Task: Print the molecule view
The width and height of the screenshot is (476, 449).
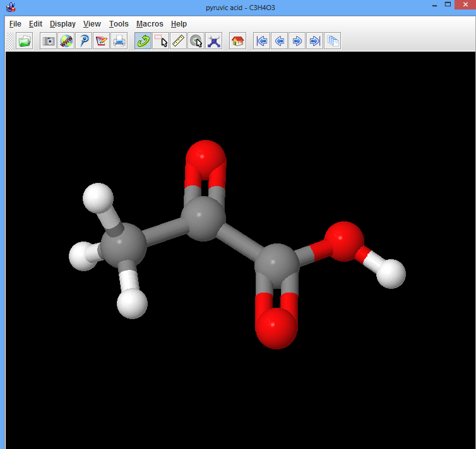Action: click(x=119, y=42)
